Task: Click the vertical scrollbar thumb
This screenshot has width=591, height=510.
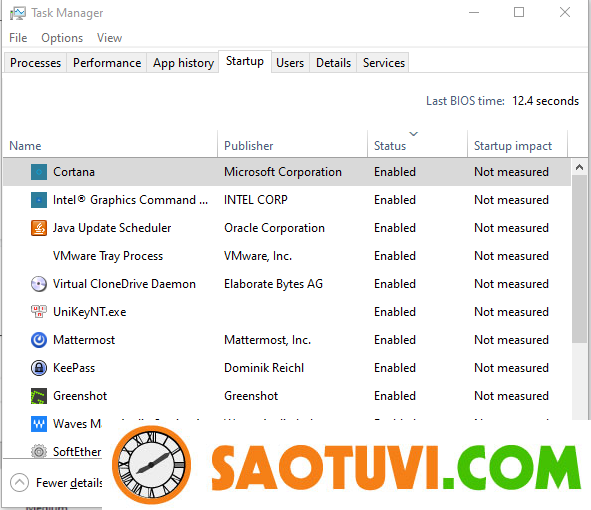Action: (580, 259)
